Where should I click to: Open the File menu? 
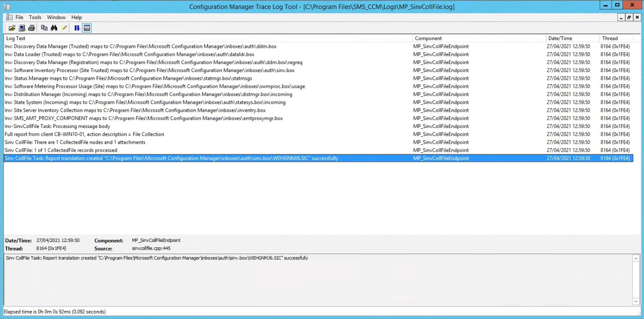19,17
